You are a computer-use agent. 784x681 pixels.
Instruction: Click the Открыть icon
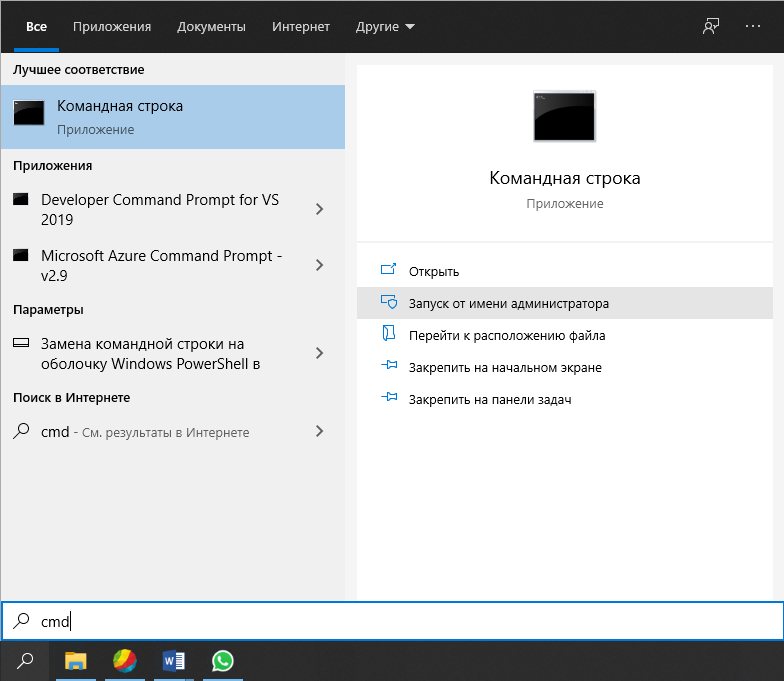(x=388, y=270)
